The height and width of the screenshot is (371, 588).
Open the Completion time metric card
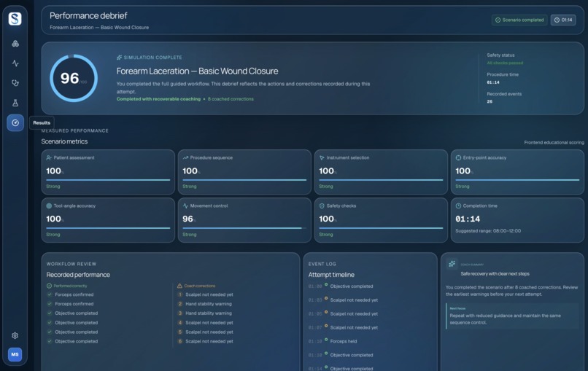point(517,220)
